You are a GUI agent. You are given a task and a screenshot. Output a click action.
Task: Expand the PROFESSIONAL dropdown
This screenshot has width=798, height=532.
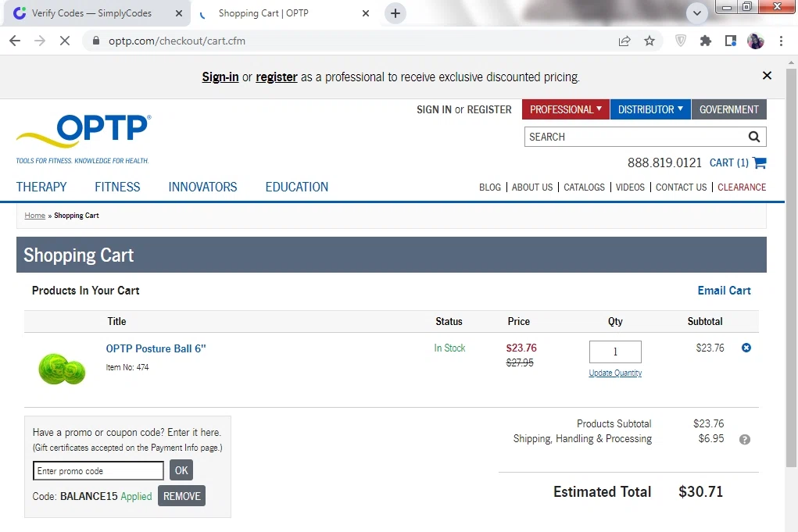click(x=565, y=109)
